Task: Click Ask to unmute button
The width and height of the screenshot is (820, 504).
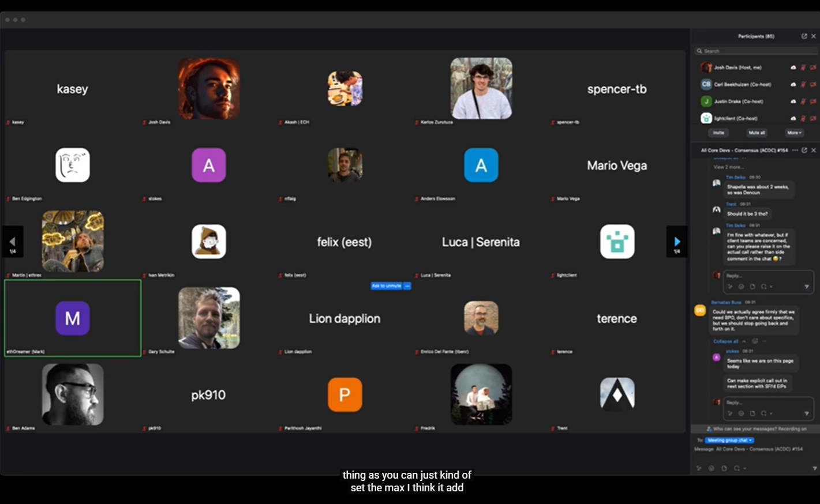Action: coord(386,286)
